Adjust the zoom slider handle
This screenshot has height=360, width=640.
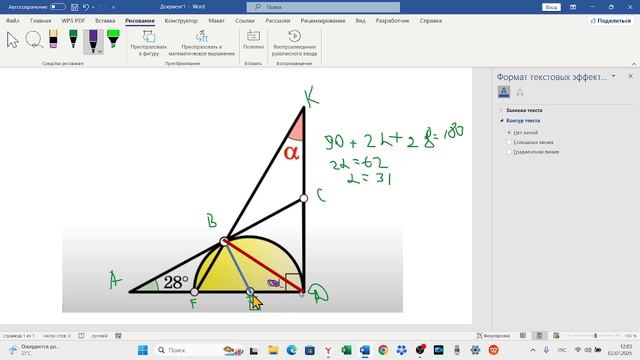coord(596,336)
